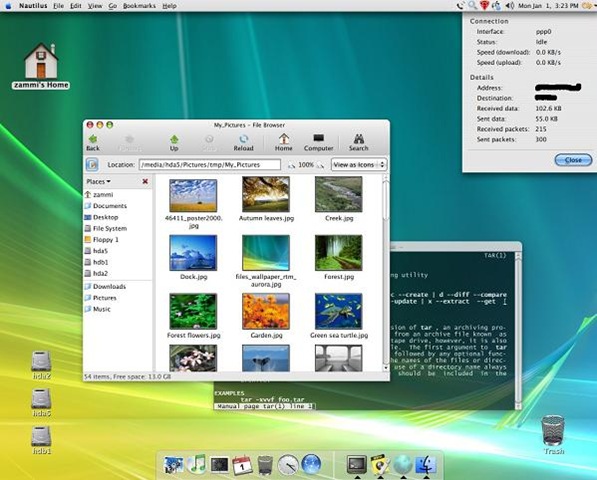The width and height of the screenshot is (597, 480).
Task: Close the Places side pane with the red X
Action: point(145,182)
